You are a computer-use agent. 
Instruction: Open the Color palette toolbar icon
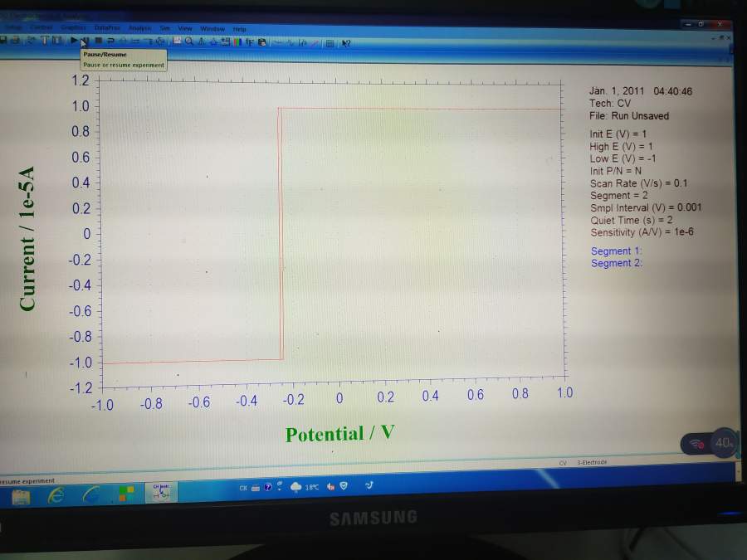click(237, 41)
